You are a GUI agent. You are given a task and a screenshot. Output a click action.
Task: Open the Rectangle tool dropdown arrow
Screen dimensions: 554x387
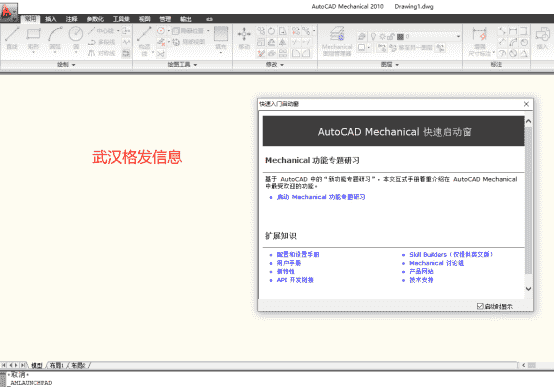pyautogui.click(x=33, y=52)
